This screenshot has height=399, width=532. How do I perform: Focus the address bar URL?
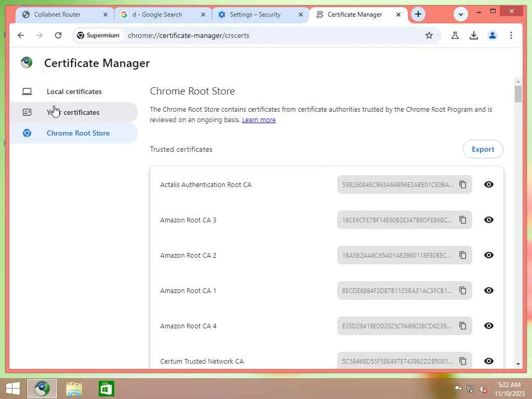[188, 36]
